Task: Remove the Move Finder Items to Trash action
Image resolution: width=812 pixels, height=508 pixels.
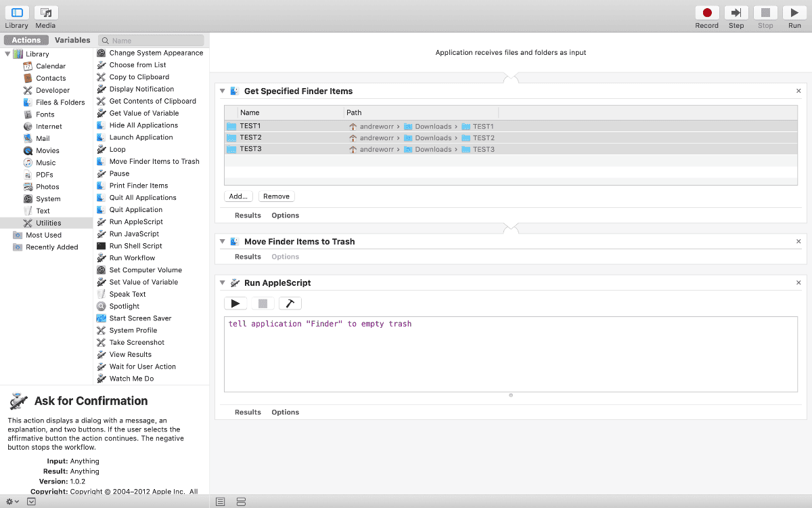Action: (x=798, y=241)
